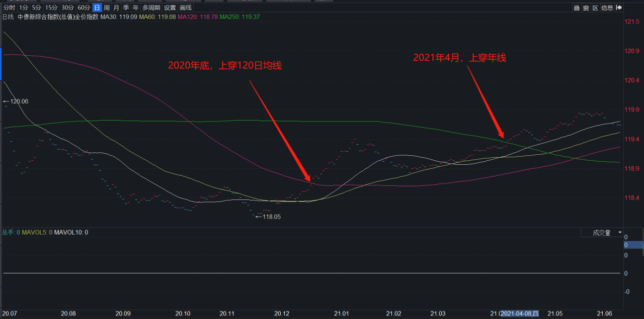This screenshot has width=644, height=319.
Task: Open the 多周期 multi-period view
Action: point(151,8)
